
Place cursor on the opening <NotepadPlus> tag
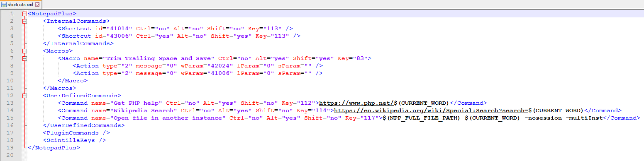tap(52, 14)
